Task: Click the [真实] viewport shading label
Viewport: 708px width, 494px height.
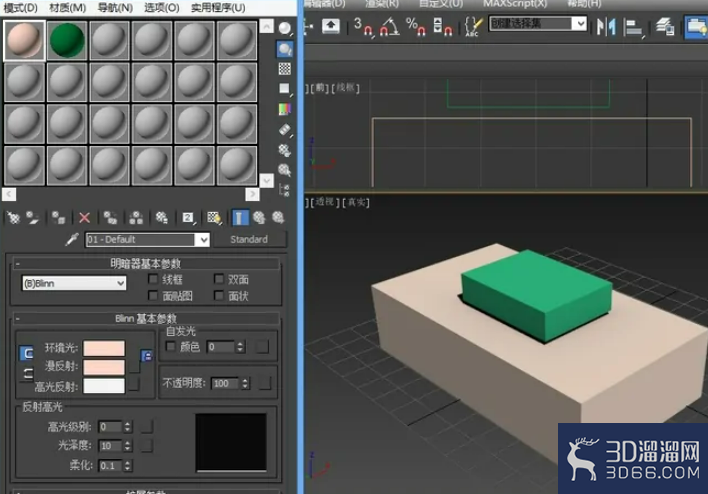Action: (x=356, y=202)
